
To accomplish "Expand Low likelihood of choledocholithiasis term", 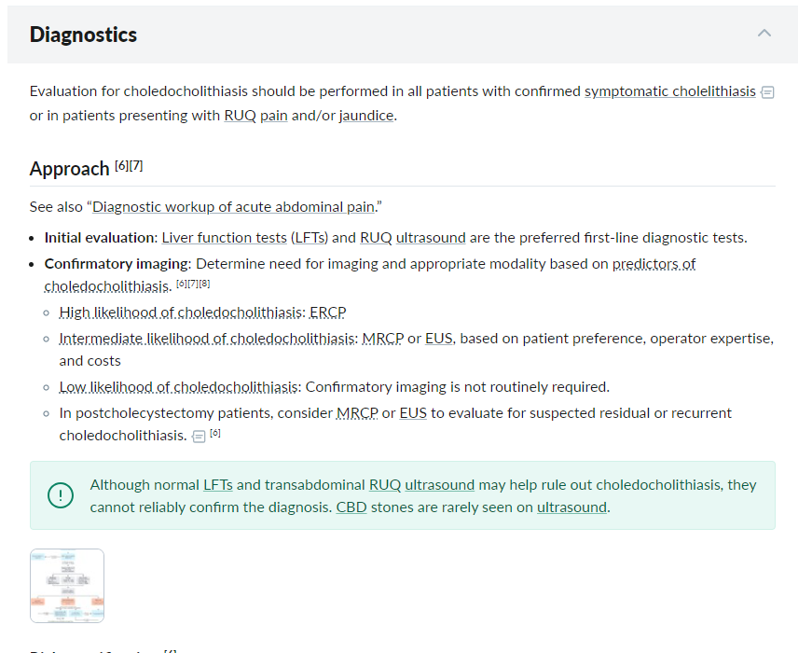I will tap(179, 386).
